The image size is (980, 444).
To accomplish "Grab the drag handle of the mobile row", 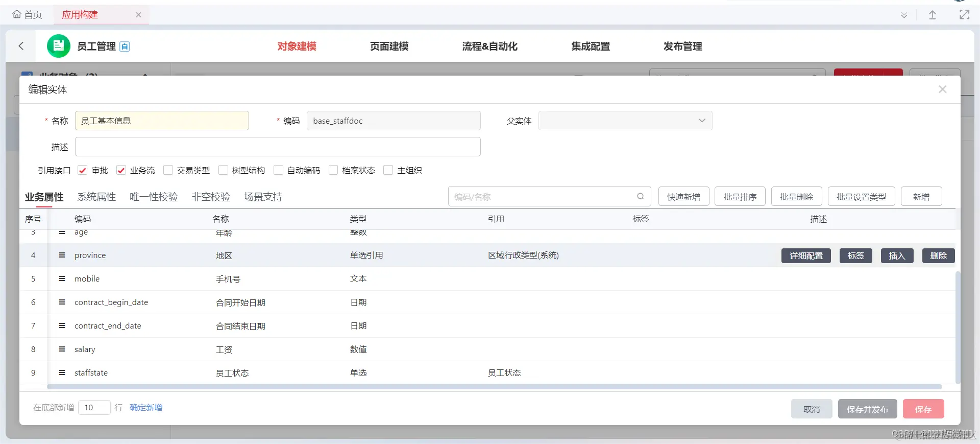I will pyautogui.click(x=62, y=278).
